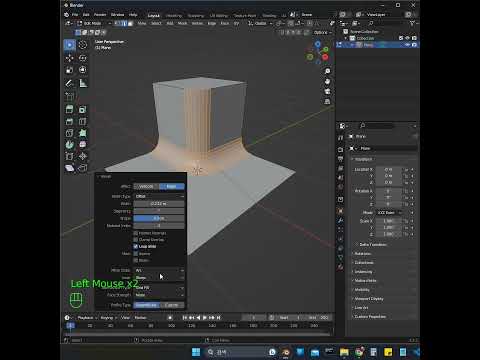The width and height of the screenshot is (480, 360).
Task: Pick the Measure ruler tool
Action: tap(83, 83)
